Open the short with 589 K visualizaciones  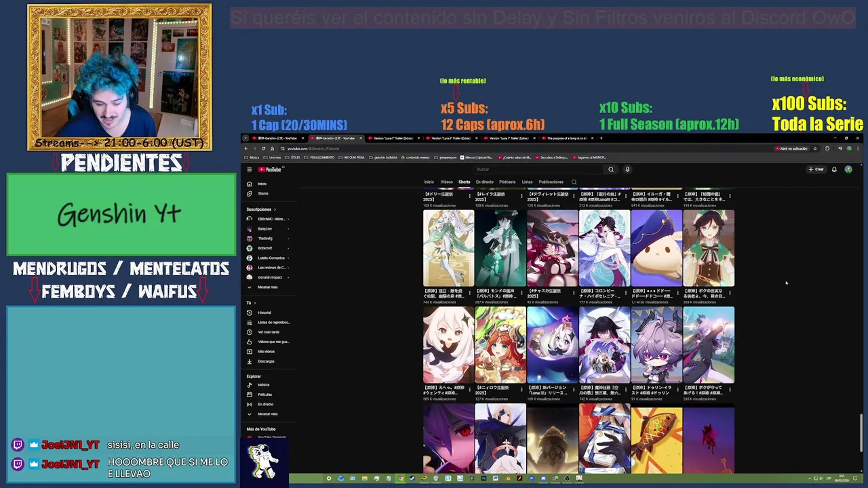tap(448, 345)
